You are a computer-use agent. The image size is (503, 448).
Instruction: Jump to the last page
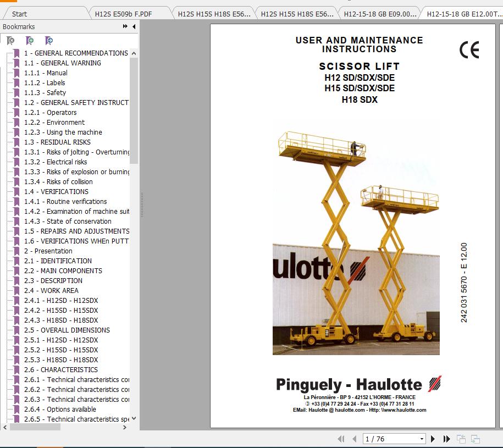pyautogui.click(x=445, y=439)
